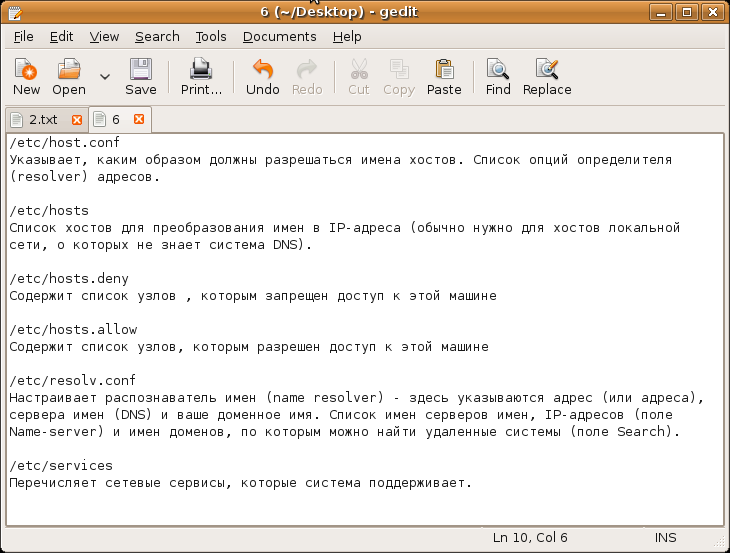
Task: Place the cursor on the /etc/hosts line
Action: pyautogui.click(x=49, y=210)
